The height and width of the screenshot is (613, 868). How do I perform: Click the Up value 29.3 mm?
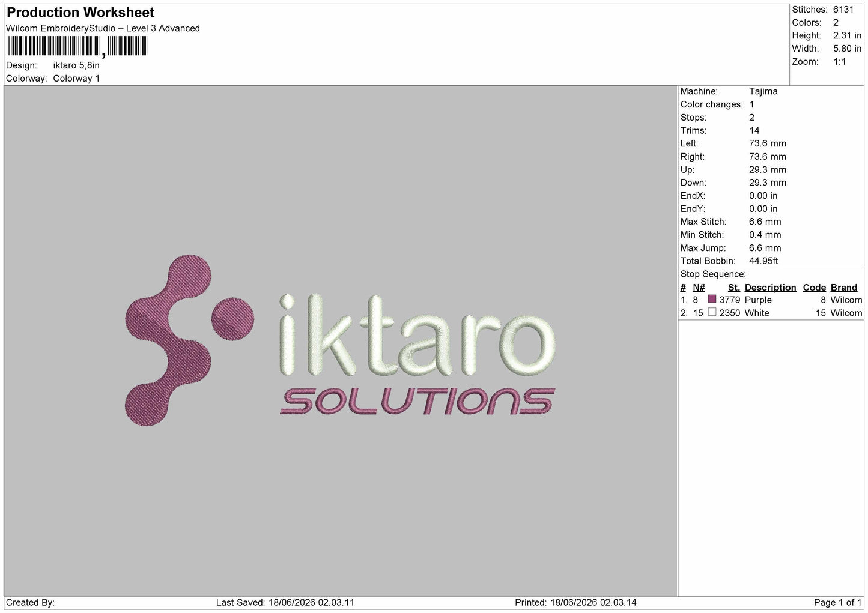coord(768,170)
